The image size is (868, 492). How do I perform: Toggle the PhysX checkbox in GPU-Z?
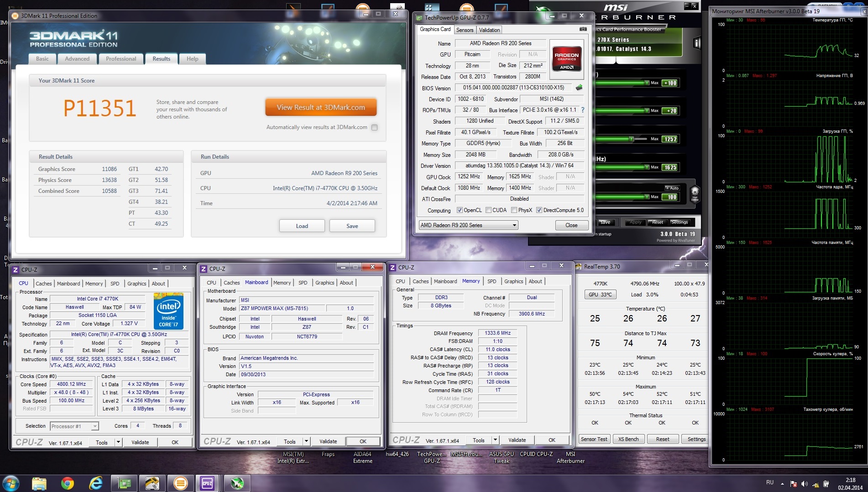tap(514, 210)
